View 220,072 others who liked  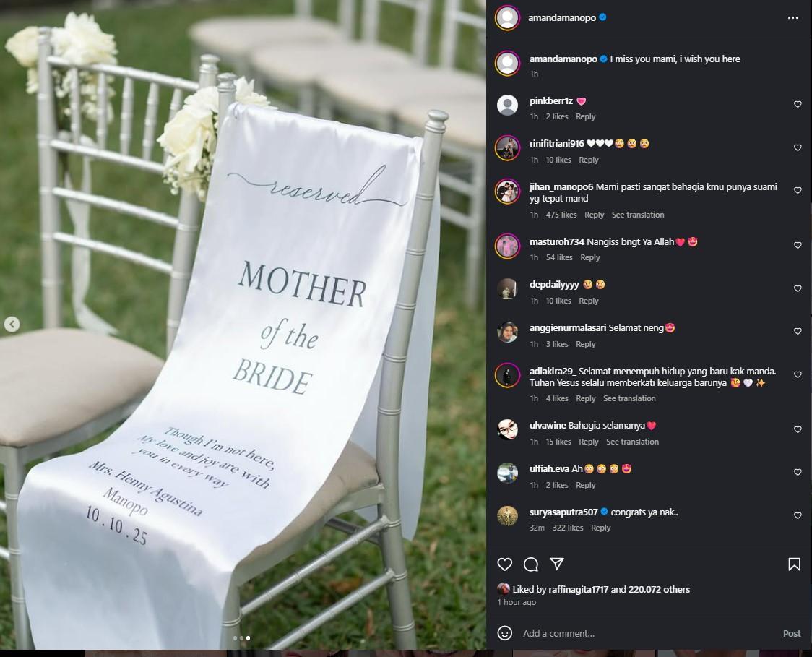coord(660,589)
